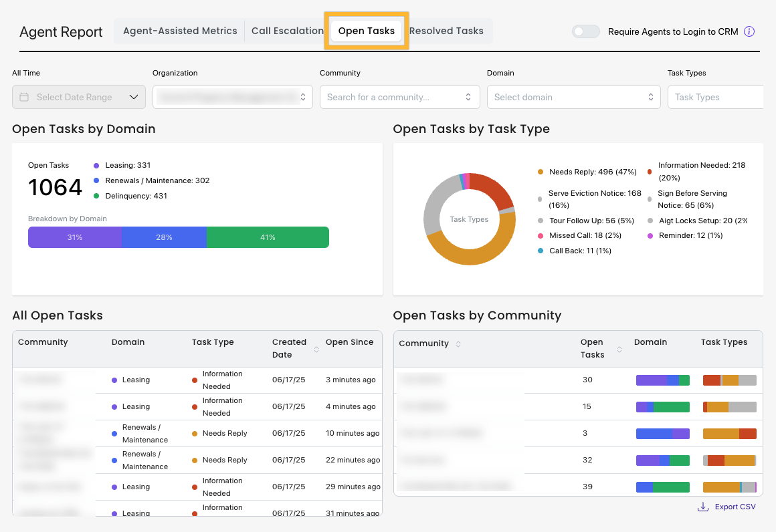Click the Needs Reply: 496 legend entry
776x532 pixels.
coord(587,172)
